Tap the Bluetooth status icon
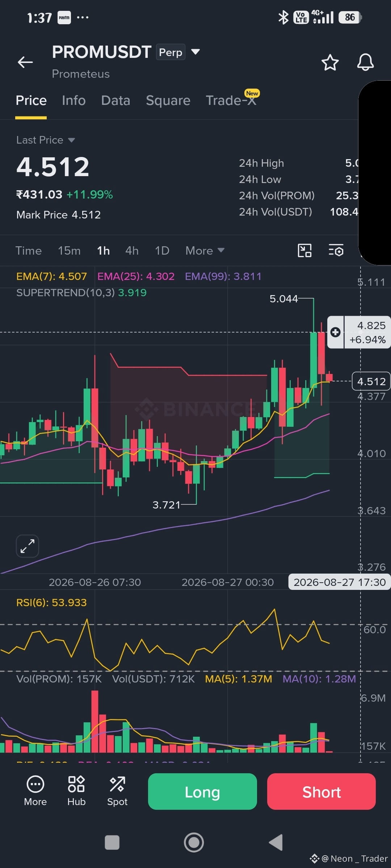 click(283, 17)
